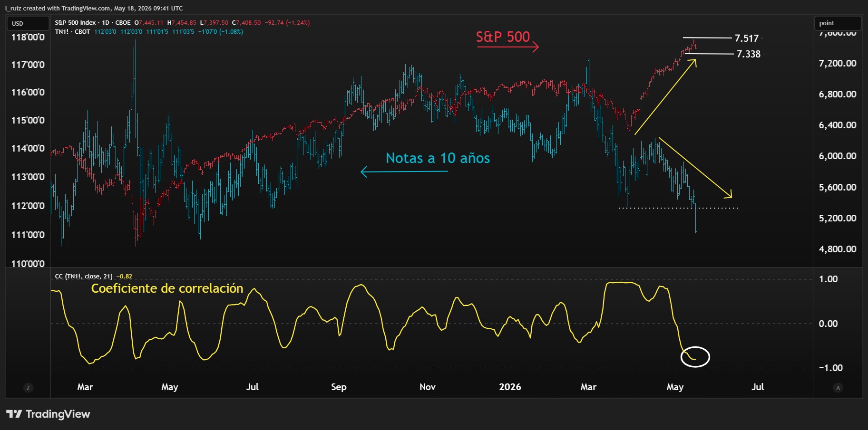The height and width of the screenshot is (430, 868).
Task: Click the 117'00'0 left axis value
Action: pyautogui.click(x=28, y=65)
